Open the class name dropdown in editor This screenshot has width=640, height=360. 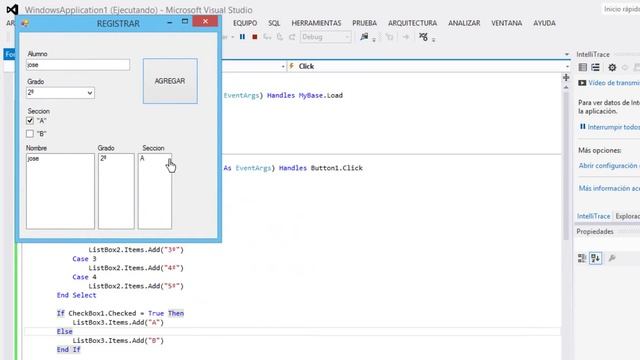[283, 67]
